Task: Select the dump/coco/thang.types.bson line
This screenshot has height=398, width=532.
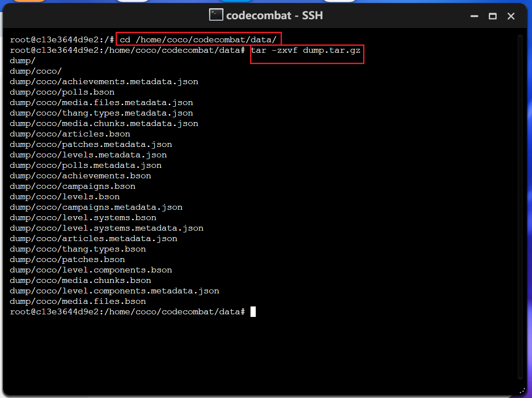Action: coord(78,249)
